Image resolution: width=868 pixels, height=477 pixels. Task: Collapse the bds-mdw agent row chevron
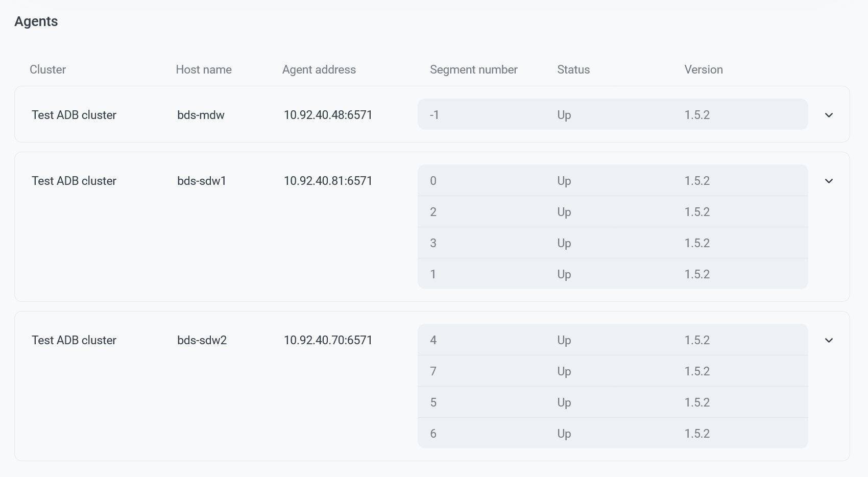point(829,115)
